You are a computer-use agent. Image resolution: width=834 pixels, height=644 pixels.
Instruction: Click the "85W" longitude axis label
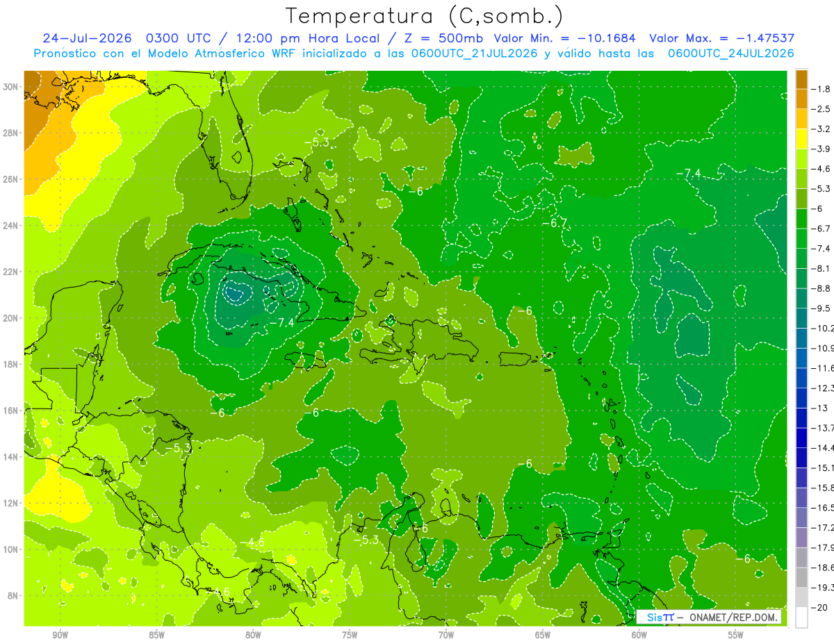156,635
